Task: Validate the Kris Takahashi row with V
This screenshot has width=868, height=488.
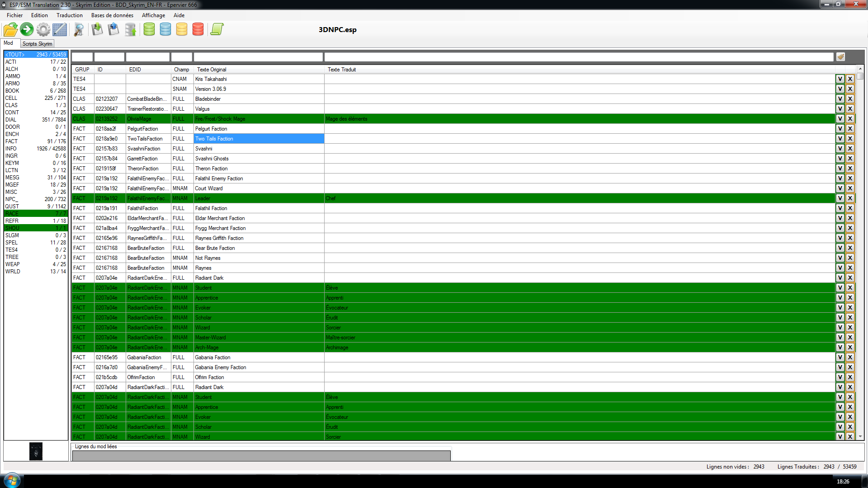Action: click(840, 79)
